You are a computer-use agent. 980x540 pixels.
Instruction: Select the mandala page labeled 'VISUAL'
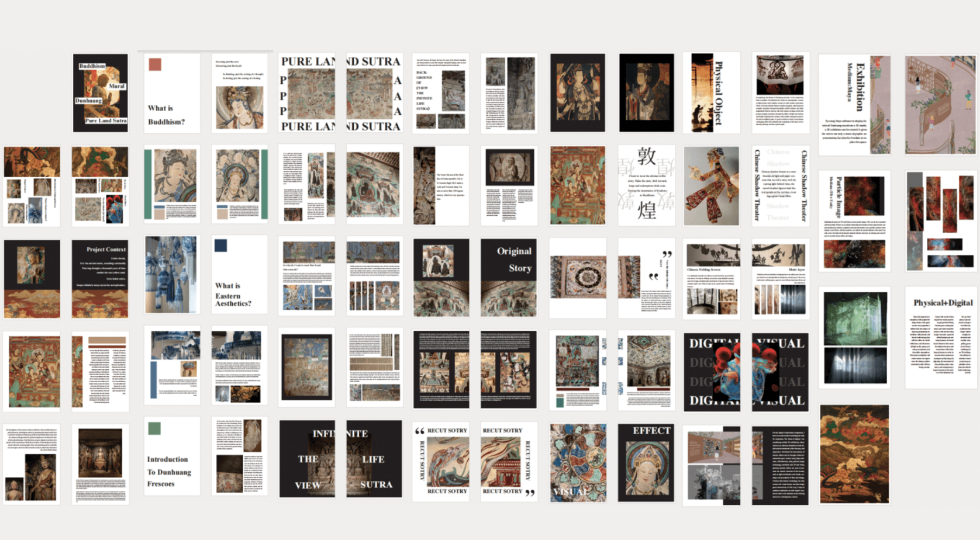click(578, 462)
